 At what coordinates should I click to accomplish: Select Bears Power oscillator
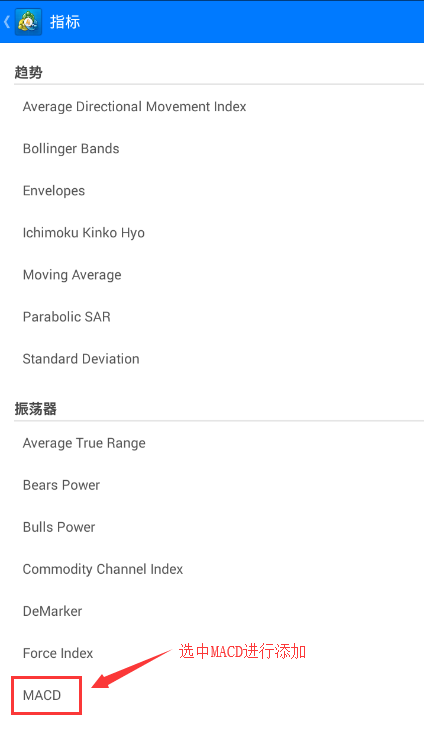coord(212,485)
